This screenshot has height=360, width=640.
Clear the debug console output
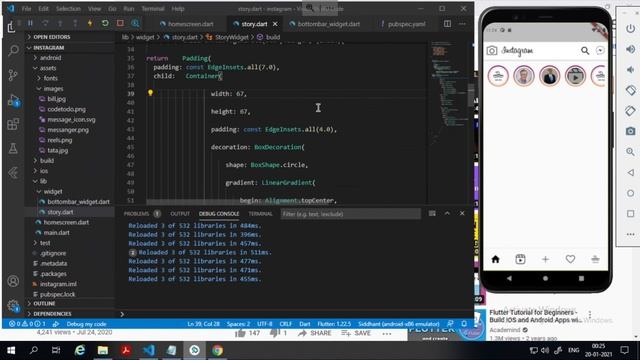coord(432,213)
